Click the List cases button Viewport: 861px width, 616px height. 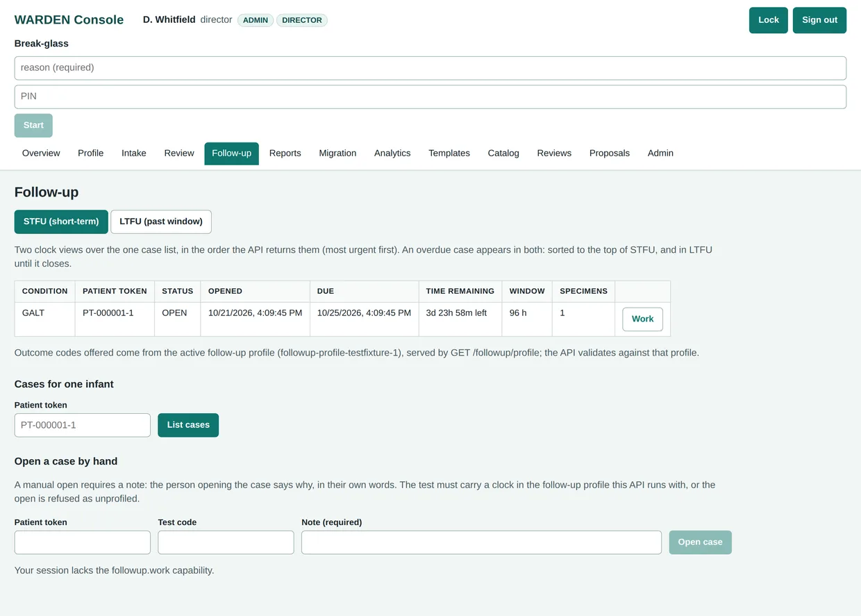188,425
